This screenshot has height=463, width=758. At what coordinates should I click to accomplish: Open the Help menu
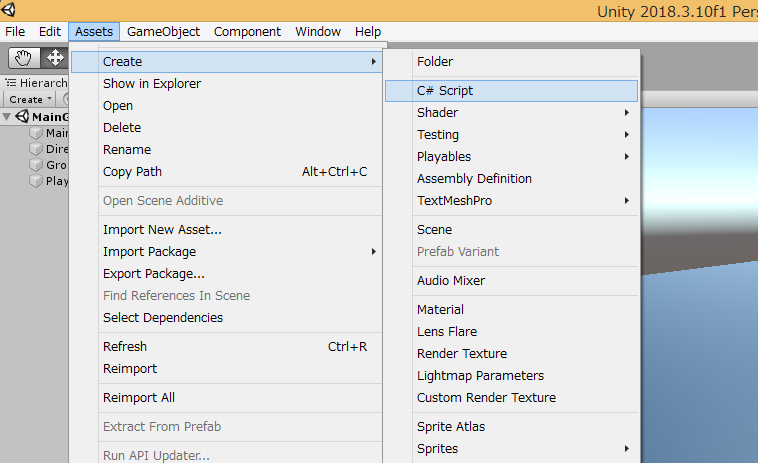tap(368, 32)
